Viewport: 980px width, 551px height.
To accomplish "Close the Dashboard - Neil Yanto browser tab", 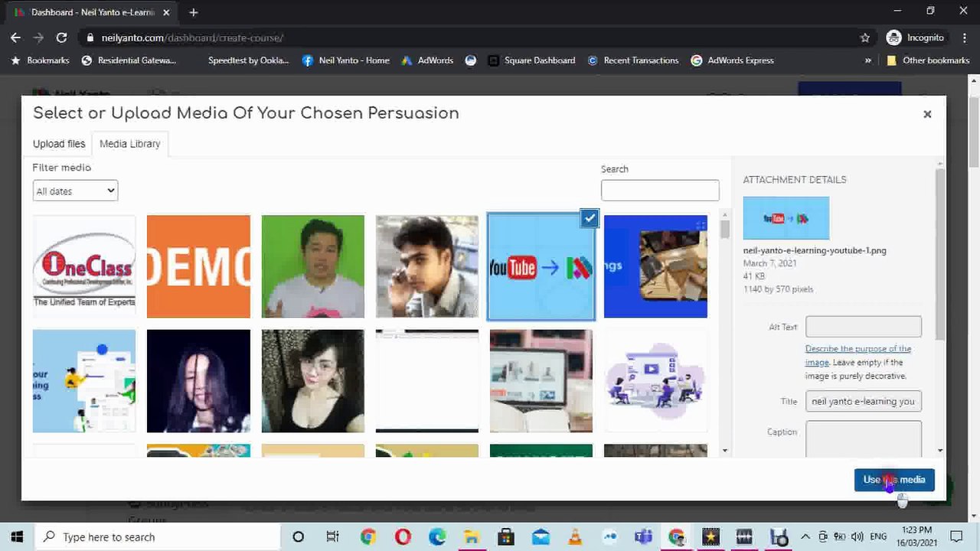I will [x=166, y=12].
